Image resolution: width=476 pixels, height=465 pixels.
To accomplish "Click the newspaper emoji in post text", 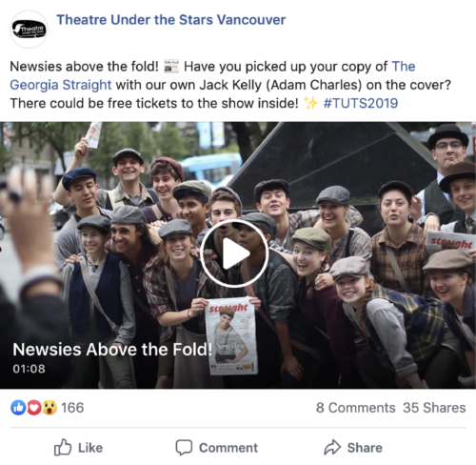I will [171, 67].
